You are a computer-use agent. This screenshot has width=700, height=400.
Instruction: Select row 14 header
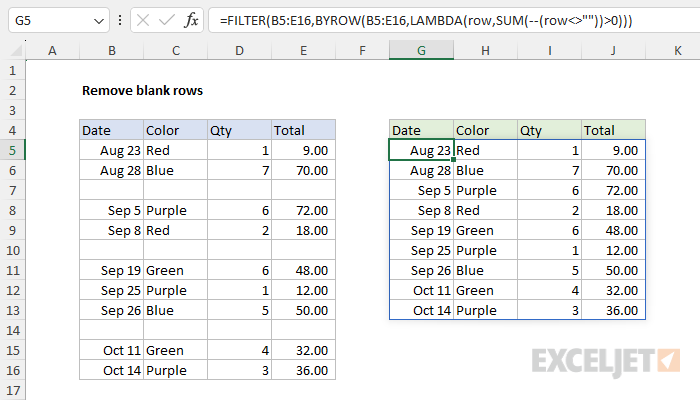click(12, 330)
